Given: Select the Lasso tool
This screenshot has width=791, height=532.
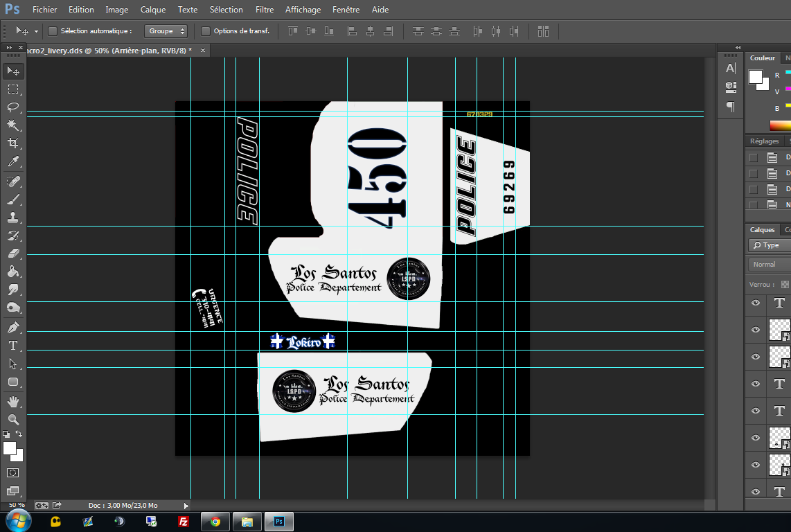Looking at the screenshot, I should 13,107.
